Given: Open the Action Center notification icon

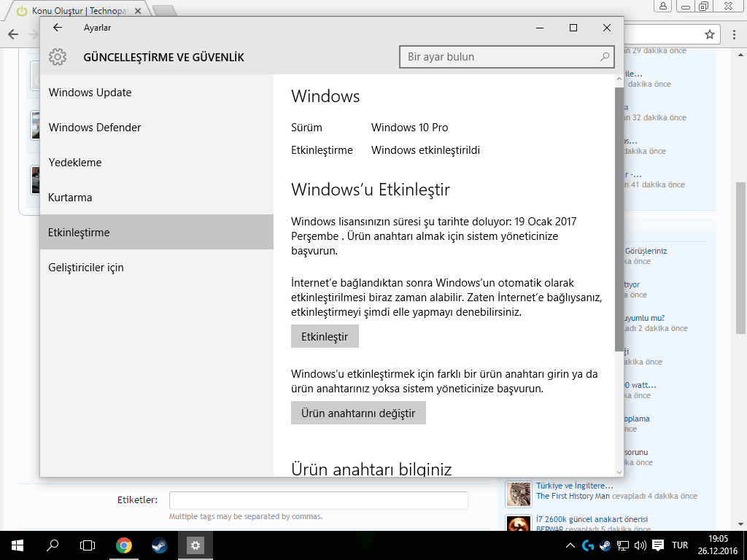Looking at the screenshot, I should click(x=658, y=545).
